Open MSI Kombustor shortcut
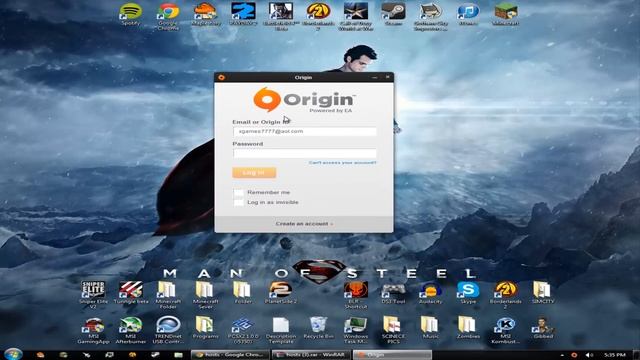This screenshot has height=360, width=640. (505, 331)
